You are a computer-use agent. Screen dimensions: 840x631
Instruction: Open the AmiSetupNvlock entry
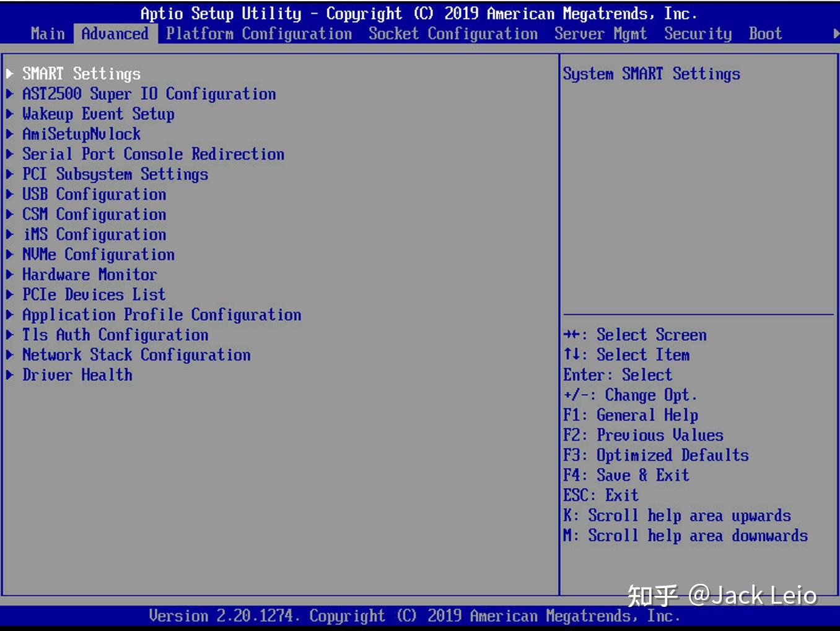pos(81,134)
